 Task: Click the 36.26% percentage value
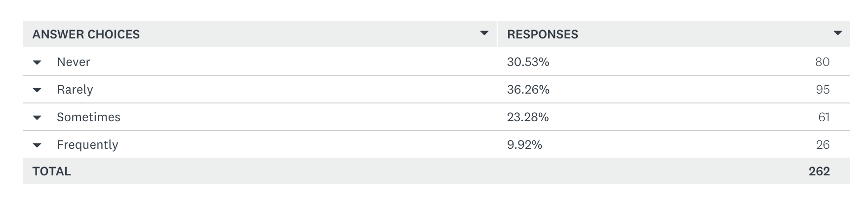[528, 90]
